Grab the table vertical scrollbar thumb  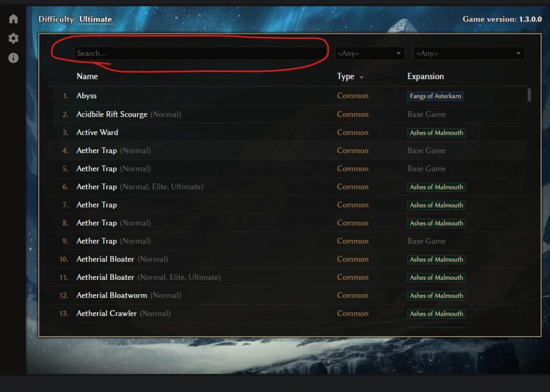(x=529, y=95)
